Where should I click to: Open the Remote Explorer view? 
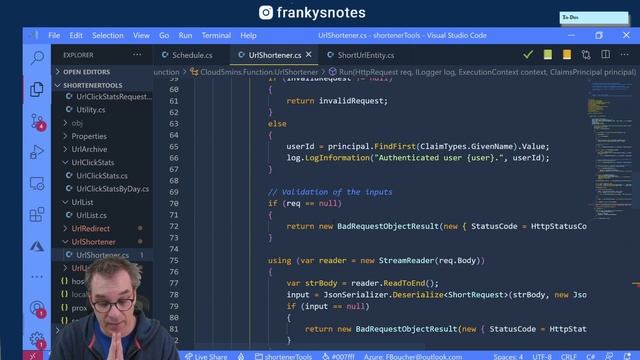[x=37, y=184]
